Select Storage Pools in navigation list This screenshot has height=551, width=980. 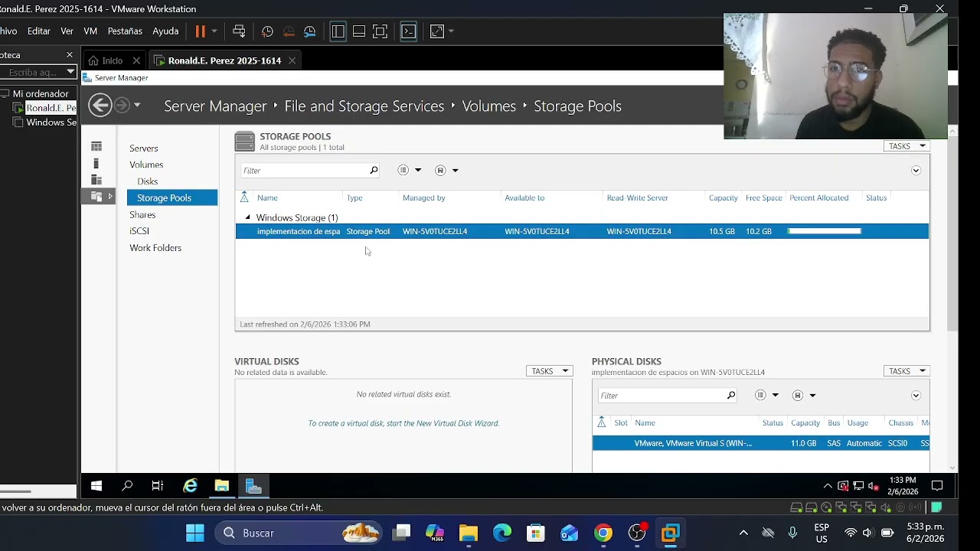pyautogui.click(x=172, y=197)
